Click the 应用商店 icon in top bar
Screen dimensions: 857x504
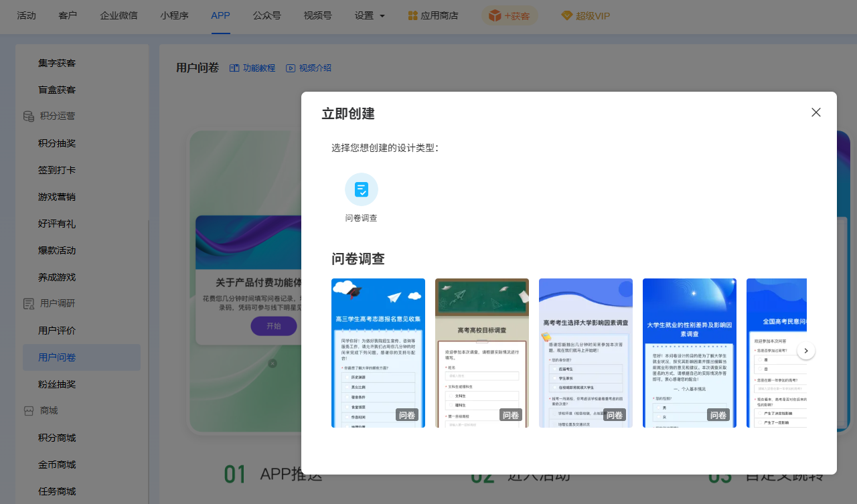coord(413,15)
